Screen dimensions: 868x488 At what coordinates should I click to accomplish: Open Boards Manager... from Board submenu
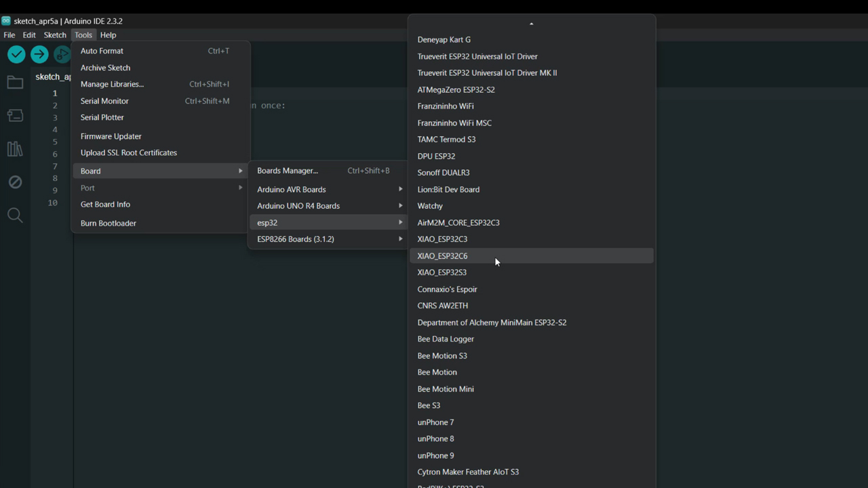click(x=328, y=171)
